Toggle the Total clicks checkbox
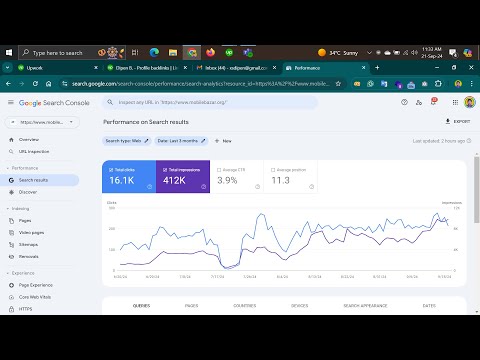 click(111, 170)
